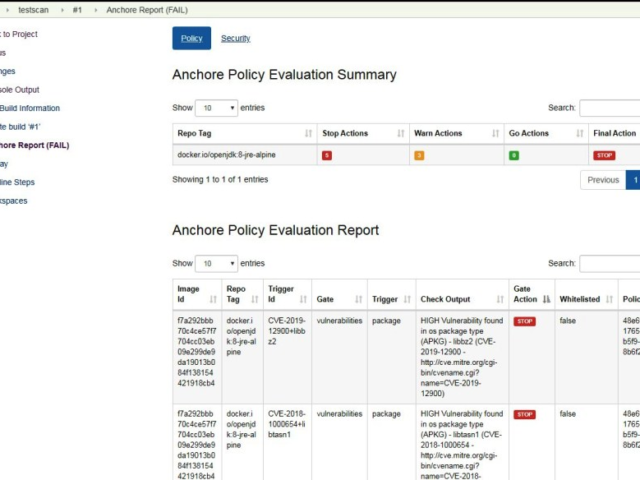Sort by Stop Actions column icon

[x=400, y=133]
